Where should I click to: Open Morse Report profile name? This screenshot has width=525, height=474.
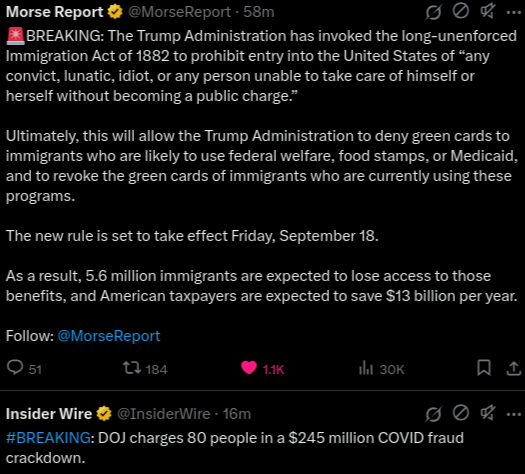55,12
